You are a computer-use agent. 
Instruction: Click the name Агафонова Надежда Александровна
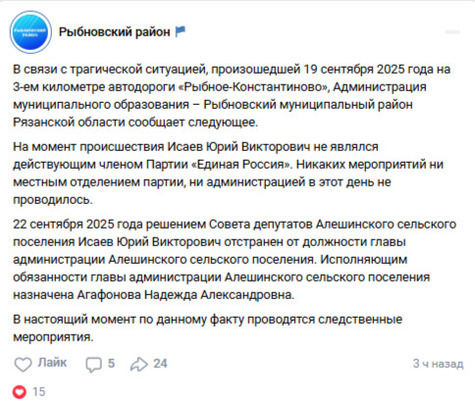click(x=186, y=295)
